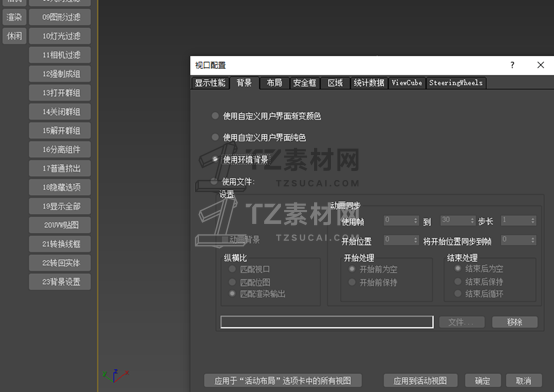Viewport: 554px width, 392px height.
Task: Open the SteeringWheels tab
Action: pos(456,83)
